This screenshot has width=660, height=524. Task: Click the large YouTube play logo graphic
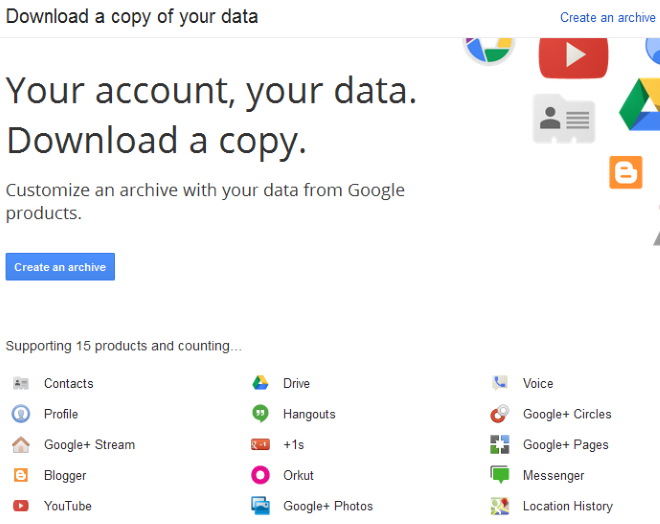(573, 57)
